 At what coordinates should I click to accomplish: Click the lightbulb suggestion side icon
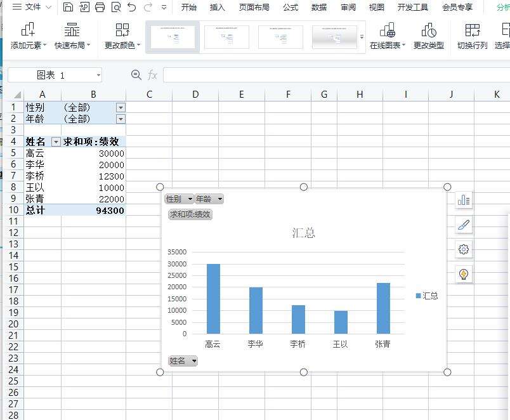(464, 274)
